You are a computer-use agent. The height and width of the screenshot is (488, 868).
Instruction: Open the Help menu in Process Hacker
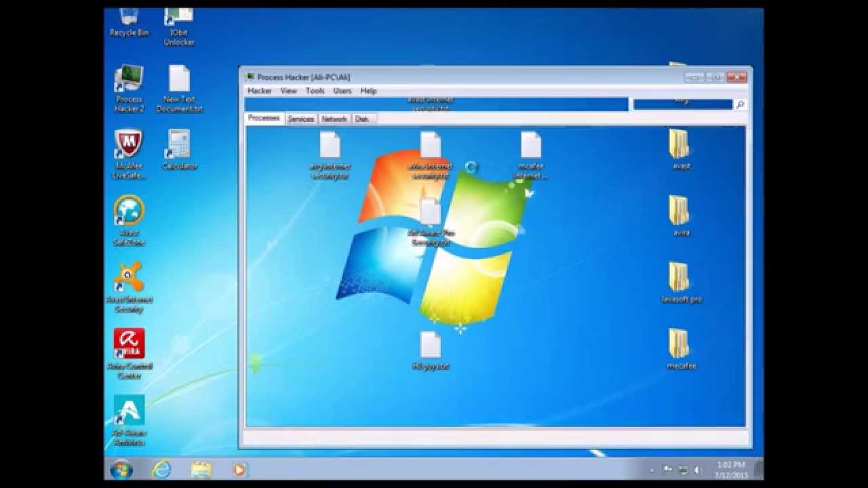[x=368, y=91]
